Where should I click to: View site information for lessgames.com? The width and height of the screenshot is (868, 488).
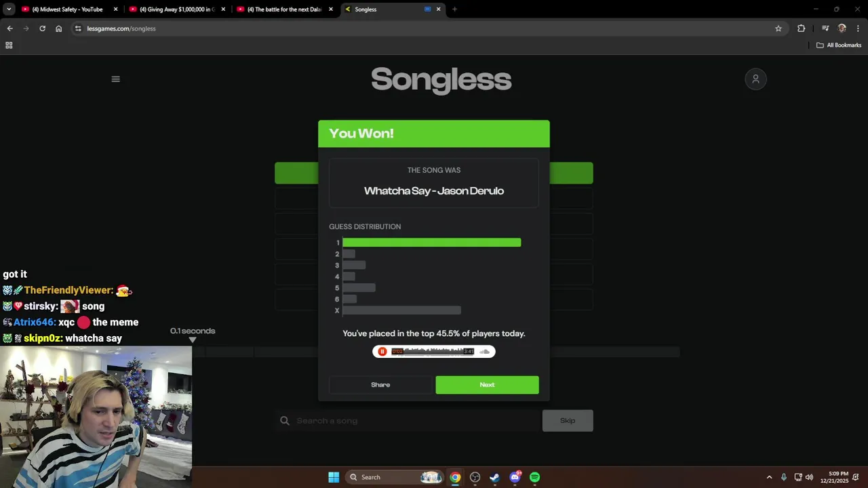(78, 28)
